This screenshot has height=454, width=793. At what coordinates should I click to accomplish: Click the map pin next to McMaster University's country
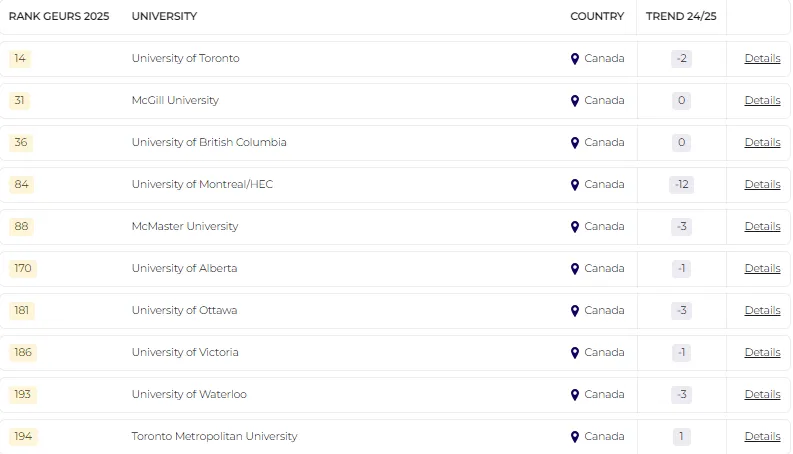coord(575,227)
